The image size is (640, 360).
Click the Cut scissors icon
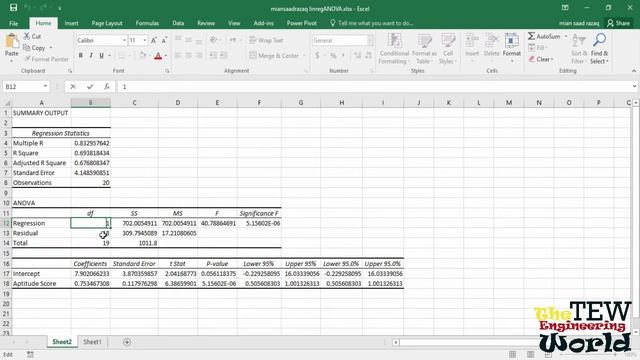(x=27, y=36)
